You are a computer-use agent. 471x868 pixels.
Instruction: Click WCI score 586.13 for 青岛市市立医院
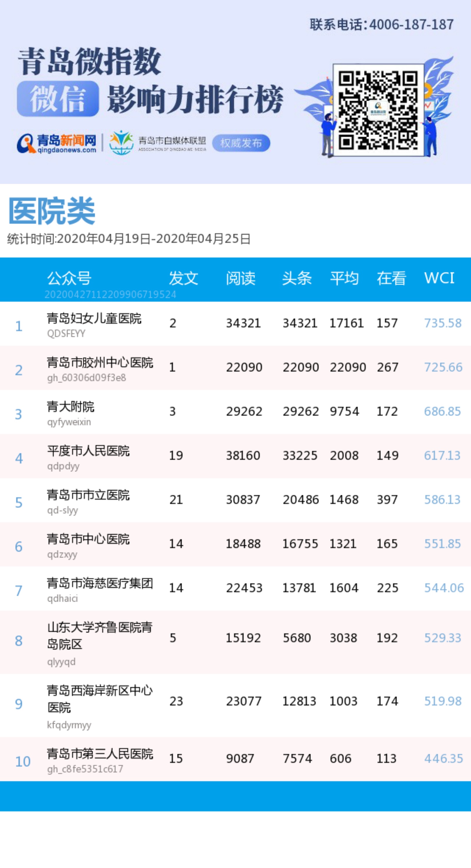(x=442, y=499)
